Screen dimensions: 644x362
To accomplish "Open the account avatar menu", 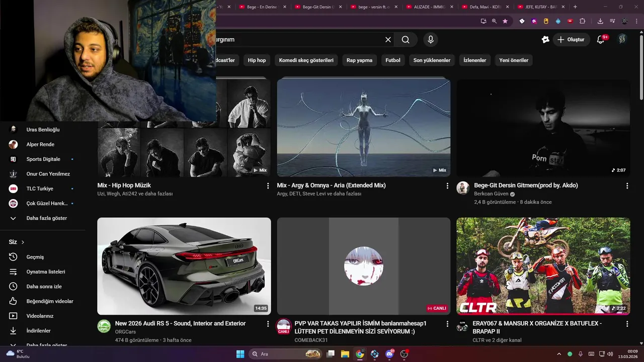I will [x=622, y=39].
